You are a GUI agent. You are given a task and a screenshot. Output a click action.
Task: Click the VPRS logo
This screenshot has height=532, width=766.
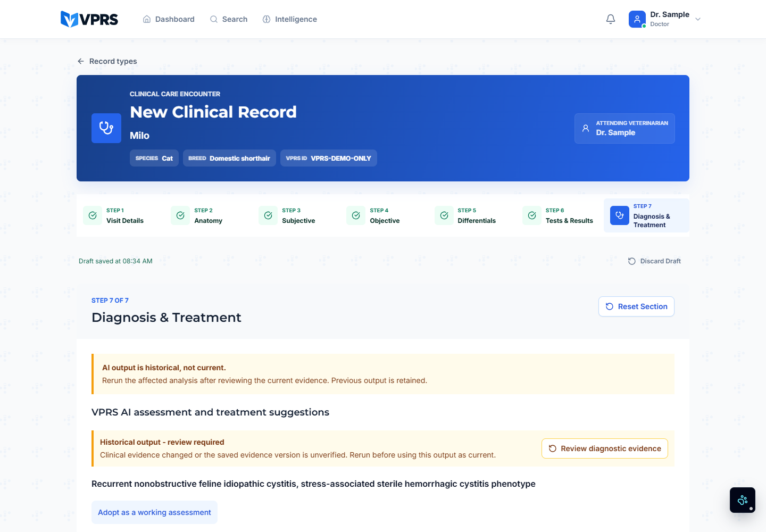pyautogui.click(x=89, y=19)
